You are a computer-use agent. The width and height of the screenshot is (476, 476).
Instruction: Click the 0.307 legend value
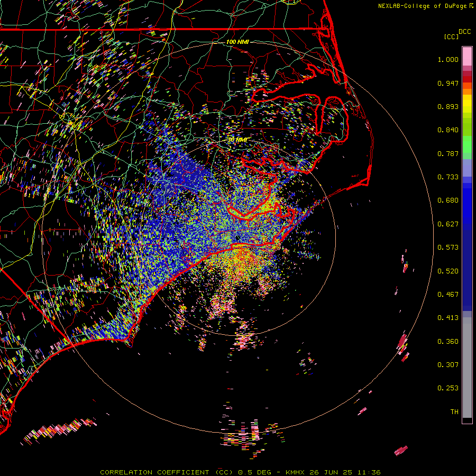[x=448, y=365]
